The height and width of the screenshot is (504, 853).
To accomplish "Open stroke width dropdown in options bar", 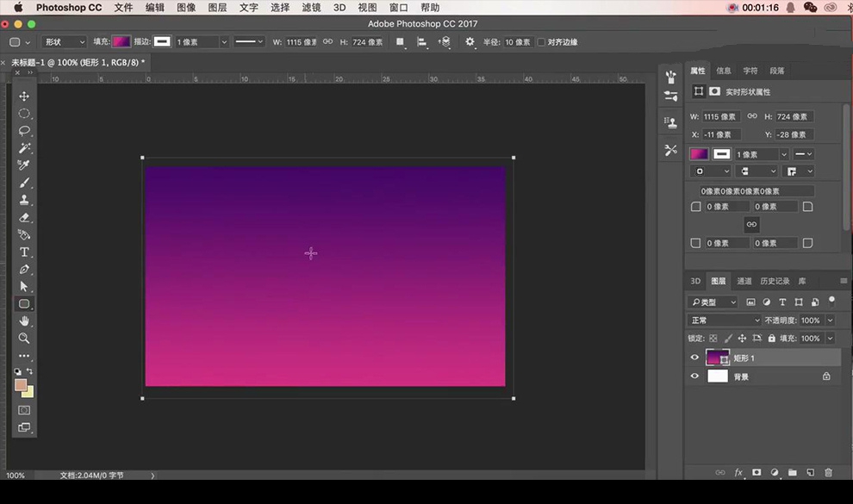I will pos(223,42).
